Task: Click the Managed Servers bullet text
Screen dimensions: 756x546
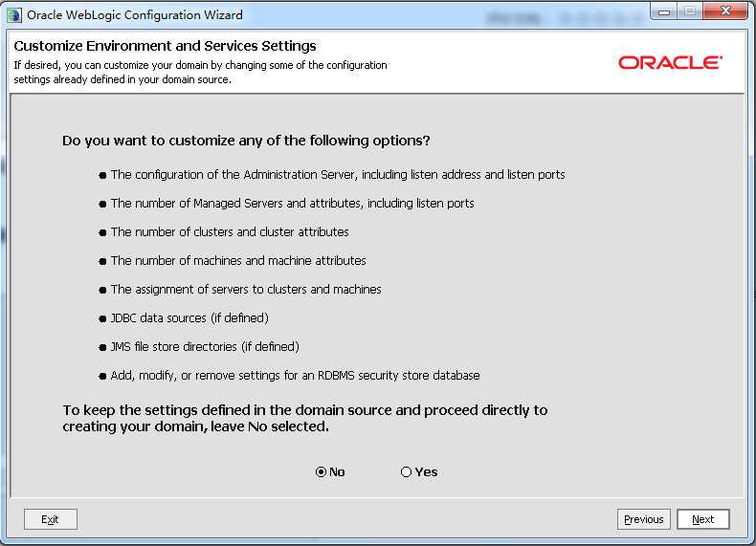Action: [292, 204]
